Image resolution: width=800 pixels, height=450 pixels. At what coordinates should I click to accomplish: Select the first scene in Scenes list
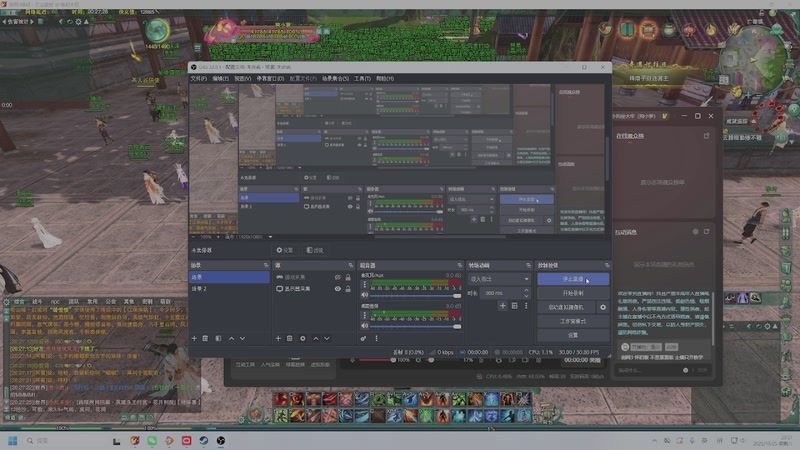[x=229, y=277]
